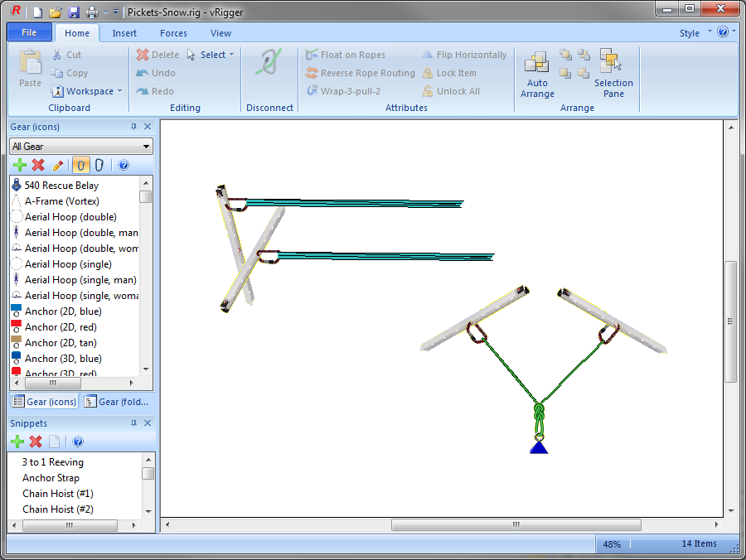The height and width of the screenshot is (560, 746).
Task: Toggle the outlined carabiner view button
Action: pyautogui.click(x=99, y=166)
